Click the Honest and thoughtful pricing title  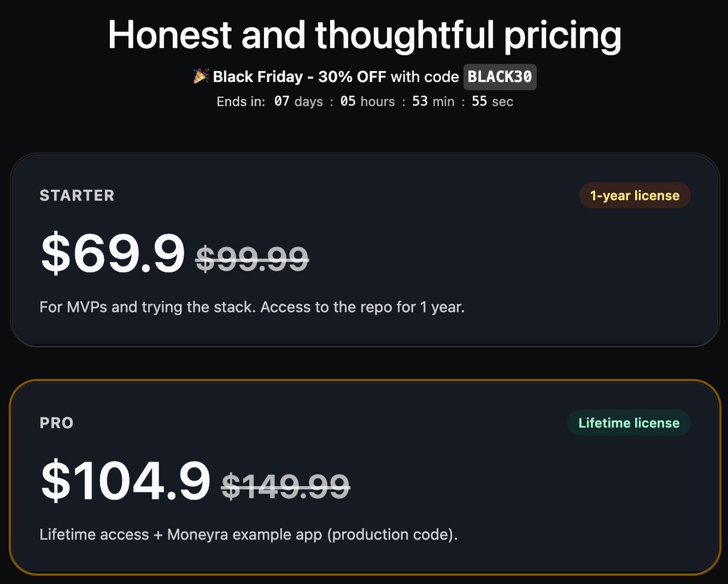point(365,35)
